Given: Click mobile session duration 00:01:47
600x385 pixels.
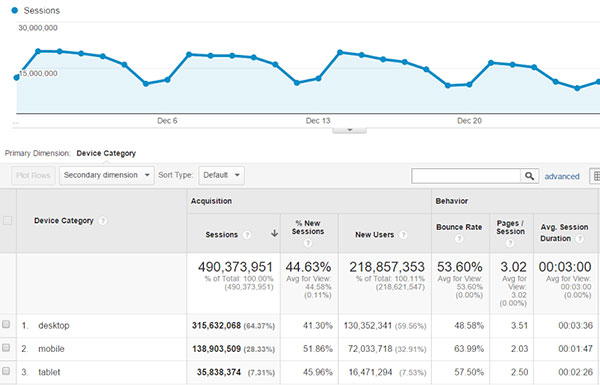Looking at the screenshot, I should (x=576, y=349).
